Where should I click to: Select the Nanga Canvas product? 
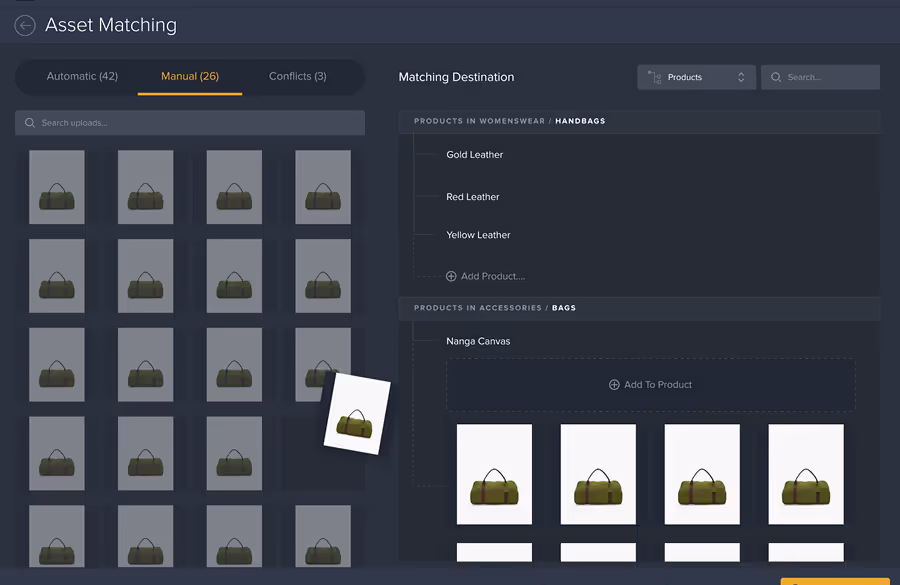click(478, 341)
